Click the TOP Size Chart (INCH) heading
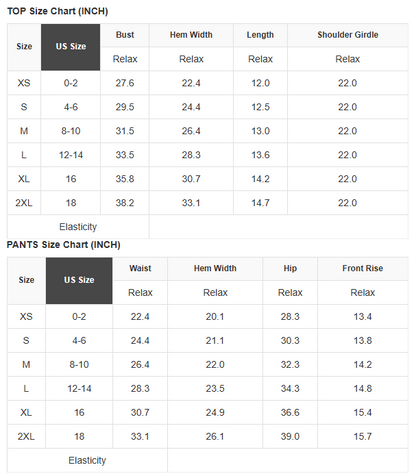The width and height of the screenshot is (416, 476). tap(57, 11)
